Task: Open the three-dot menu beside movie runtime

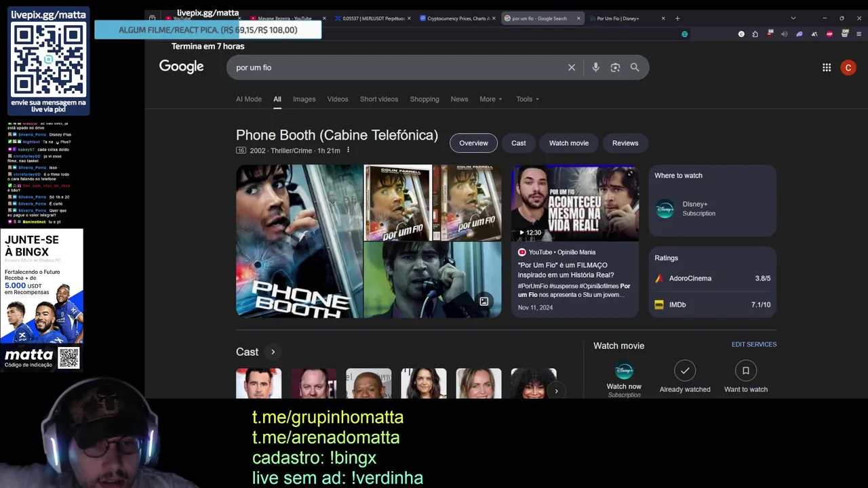Action: 348,150
